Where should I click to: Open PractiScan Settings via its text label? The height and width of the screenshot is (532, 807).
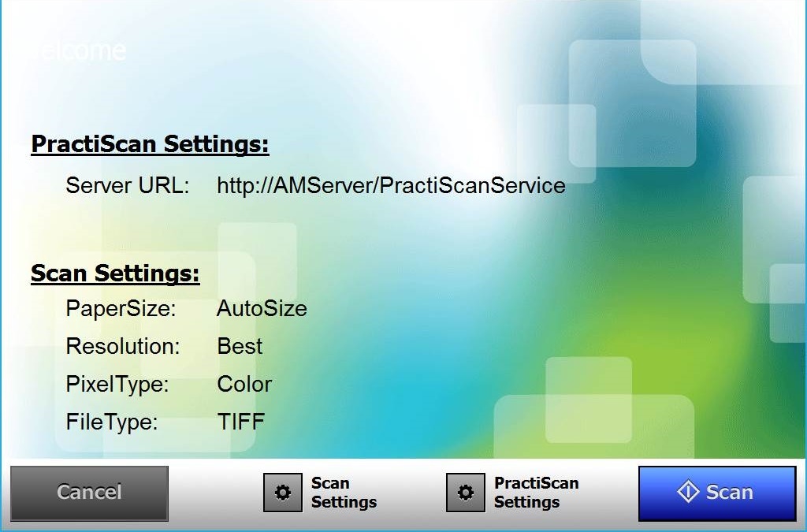click(536, 493)
